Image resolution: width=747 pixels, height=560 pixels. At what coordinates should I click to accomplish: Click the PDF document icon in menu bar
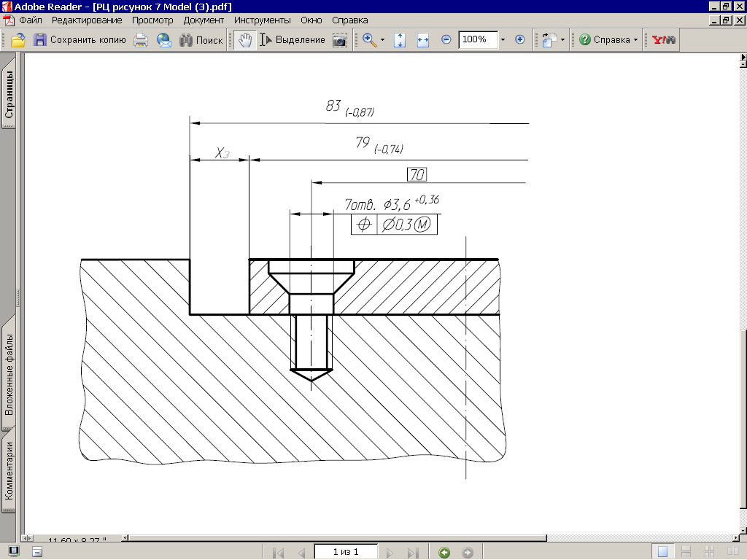pyautogui.click(x=9, y=20)
